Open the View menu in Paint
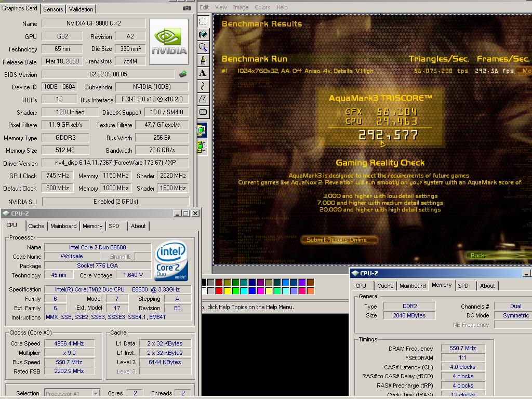Screen dimensions: 532x399 (x=221, y=7)
